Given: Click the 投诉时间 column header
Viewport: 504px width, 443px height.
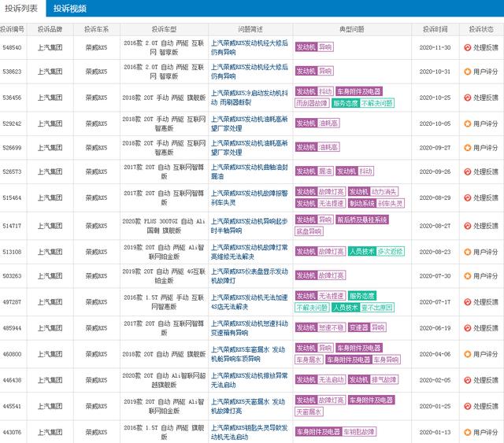Looking at the screenshot, I should point(435,29).
